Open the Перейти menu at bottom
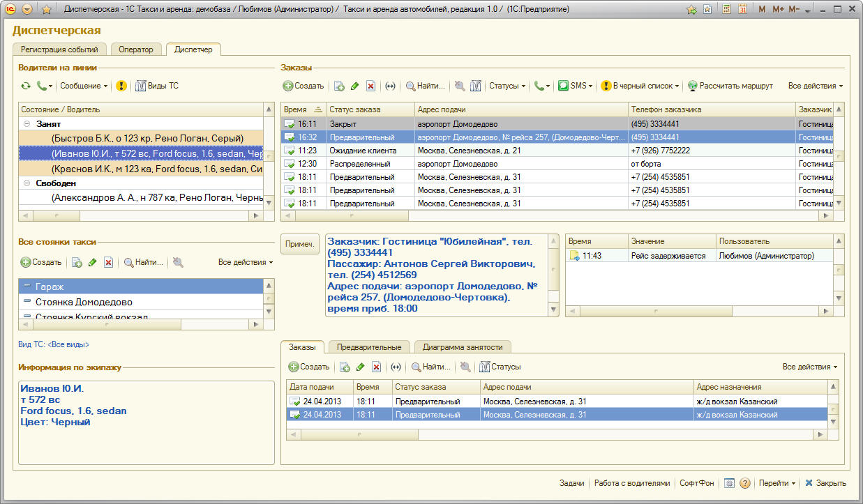 pyautogui.click(x=776, y=483)
